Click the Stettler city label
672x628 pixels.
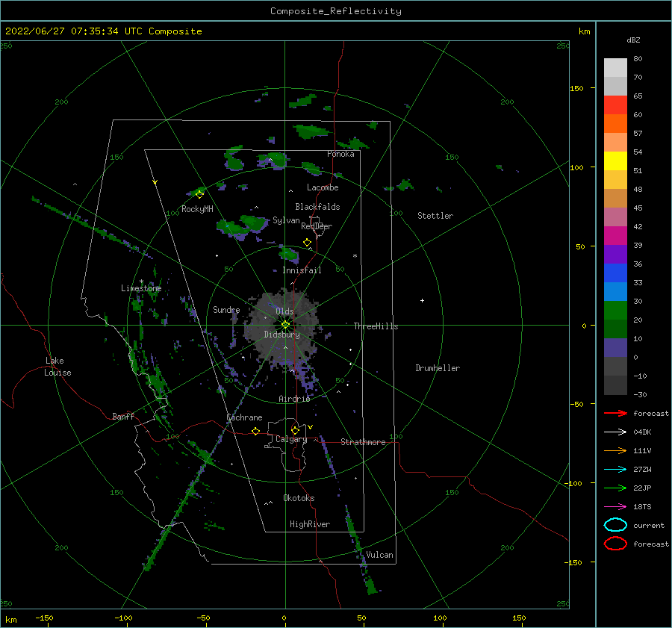pyautogui.click(x=435, y=216)
